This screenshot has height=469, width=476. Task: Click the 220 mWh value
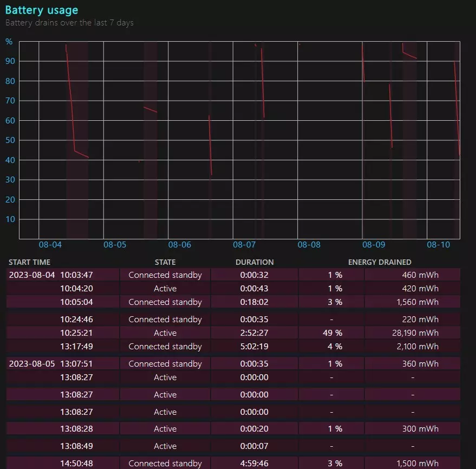point(420,320)
